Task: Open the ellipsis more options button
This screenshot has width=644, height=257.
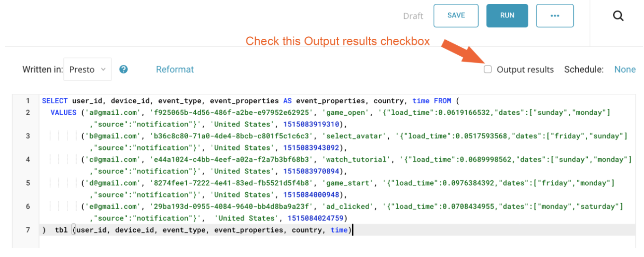Action: [555, 16]
